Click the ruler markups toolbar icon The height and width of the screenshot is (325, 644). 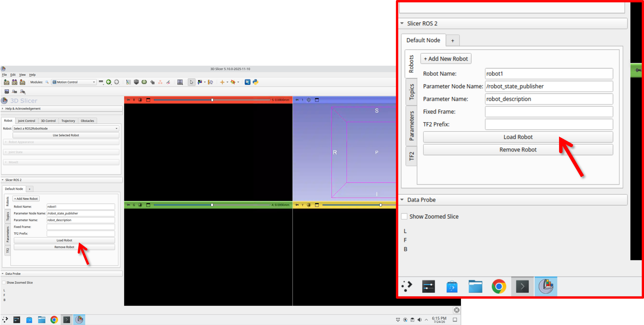click(211, 82)
